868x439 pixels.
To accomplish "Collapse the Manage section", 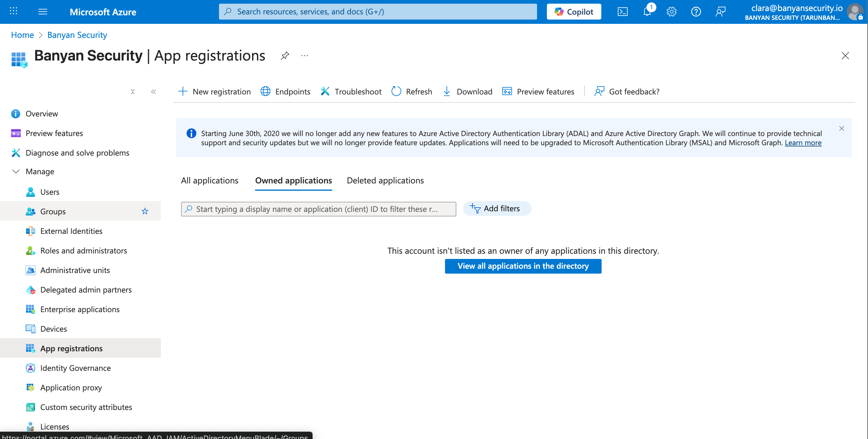I will point(16,172).
